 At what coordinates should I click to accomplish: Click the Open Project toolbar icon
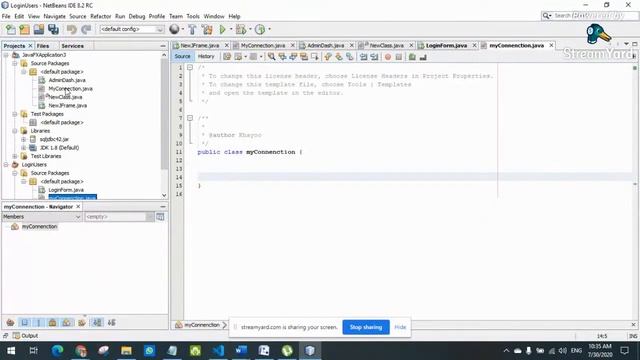click(x=39, y=29)
